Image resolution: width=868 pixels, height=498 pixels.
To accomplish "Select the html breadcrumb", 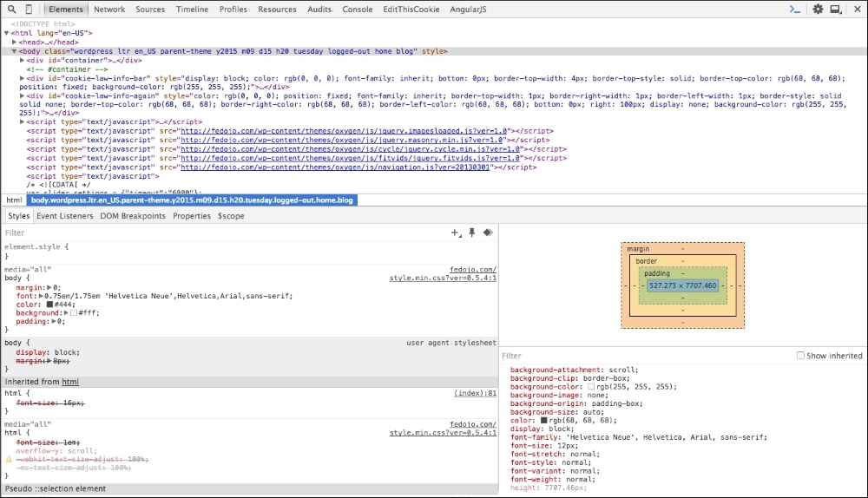I will [15, 200].
